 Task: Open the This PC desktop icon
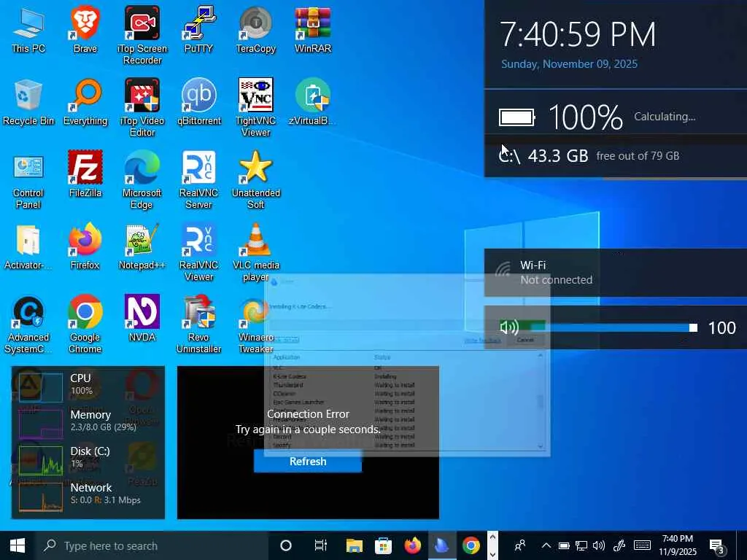(28, 30)
